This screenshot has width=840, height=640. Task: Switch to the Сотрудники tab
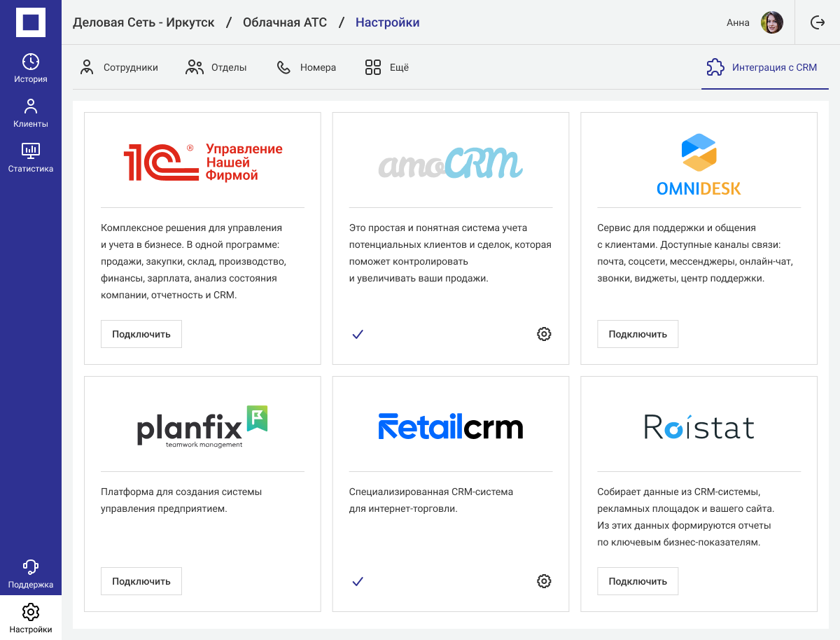119,68
